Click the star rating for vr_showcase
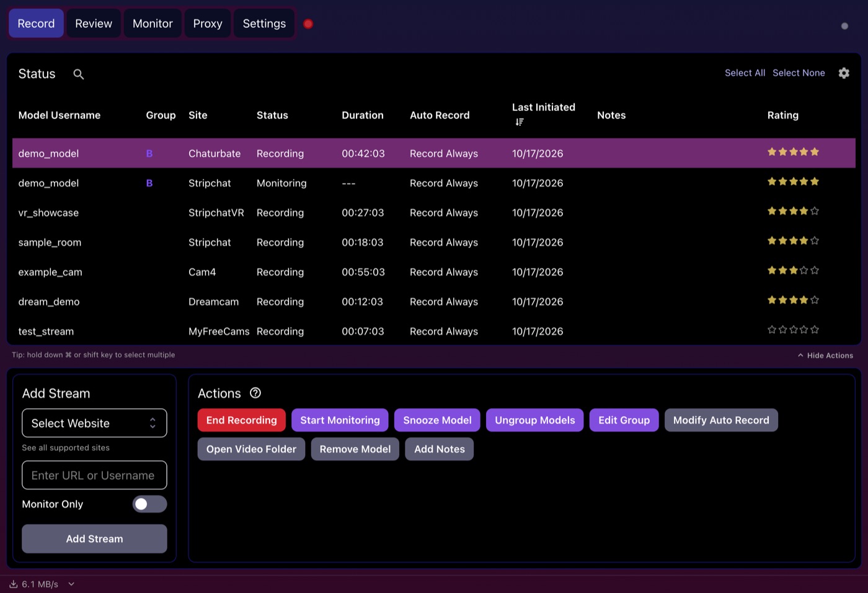Screen dimensions: 868x593 (x=793, y=211)
